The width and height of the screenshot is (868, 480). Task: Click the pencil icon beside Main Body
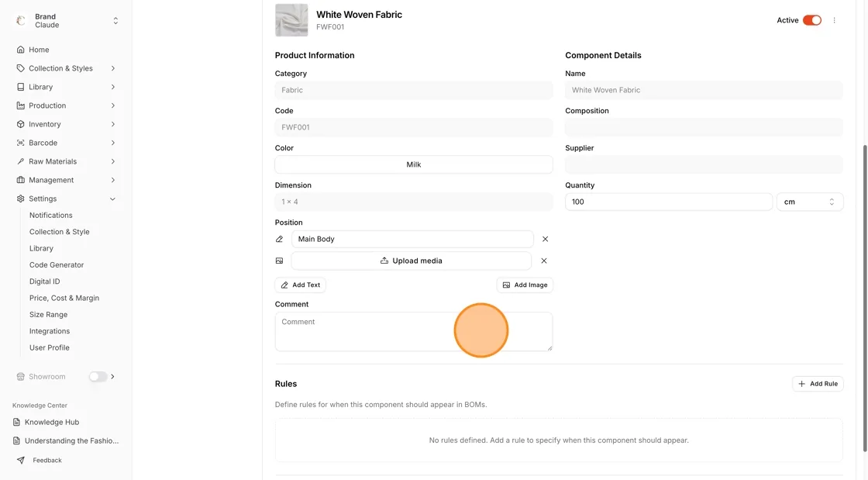tap(279, 239)
